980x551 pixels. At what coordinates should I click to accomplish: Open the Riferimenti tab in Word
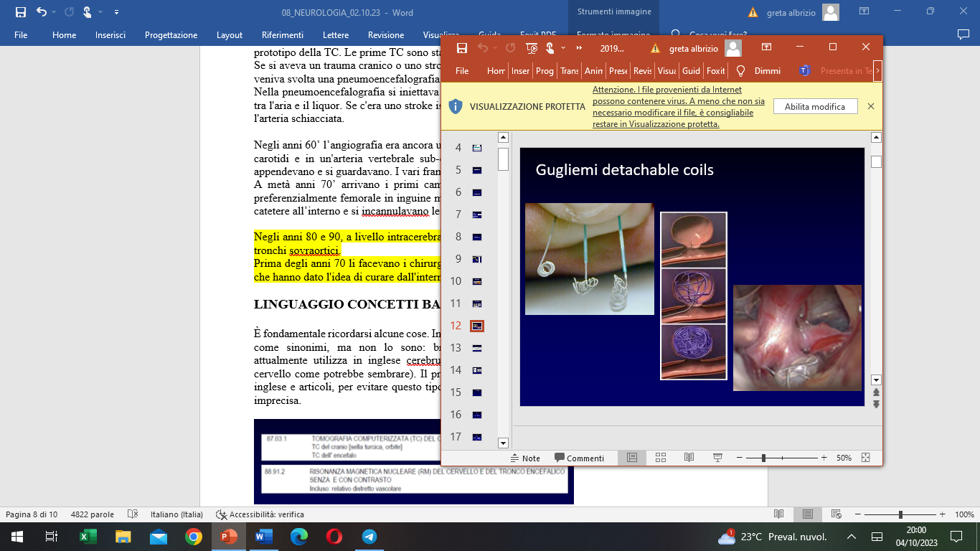[x=283, y=34]
